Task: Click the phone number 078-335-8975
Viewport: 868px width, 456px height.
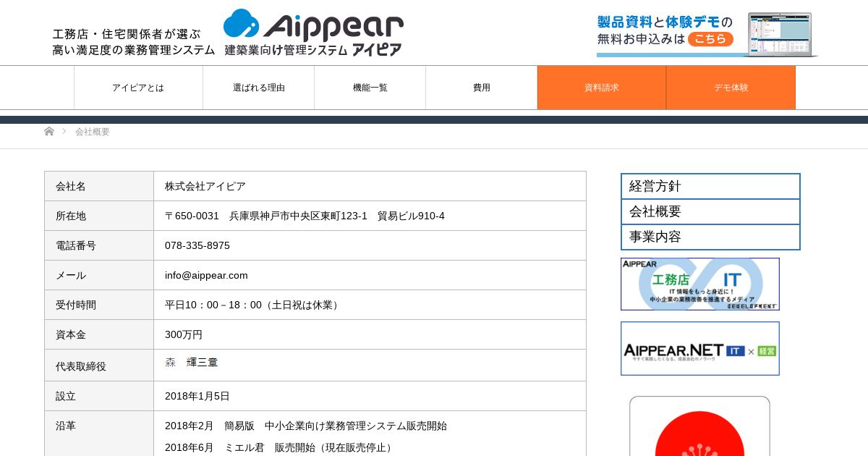Action: tap(197, 245)
